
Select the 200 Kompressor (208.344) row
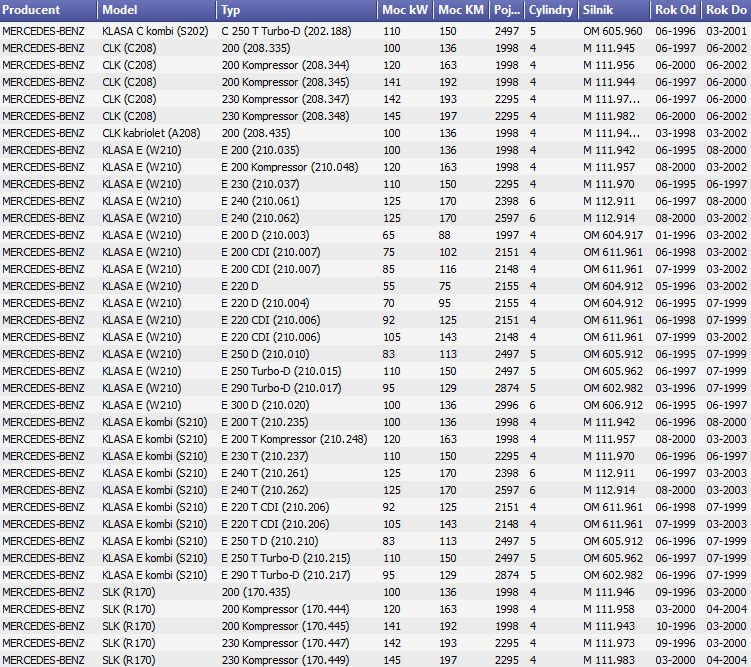(376, 65)
